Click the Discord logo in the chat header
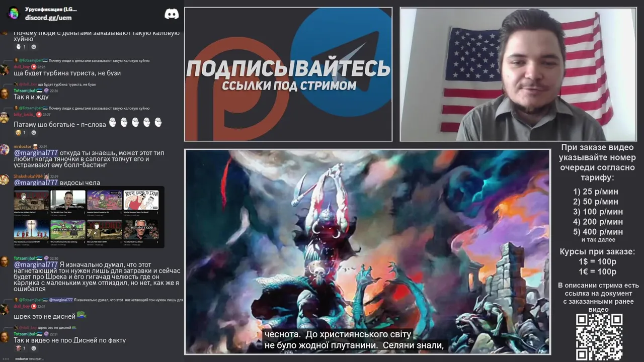The width and height of the screenshot is (644, 362). [172, 14]
